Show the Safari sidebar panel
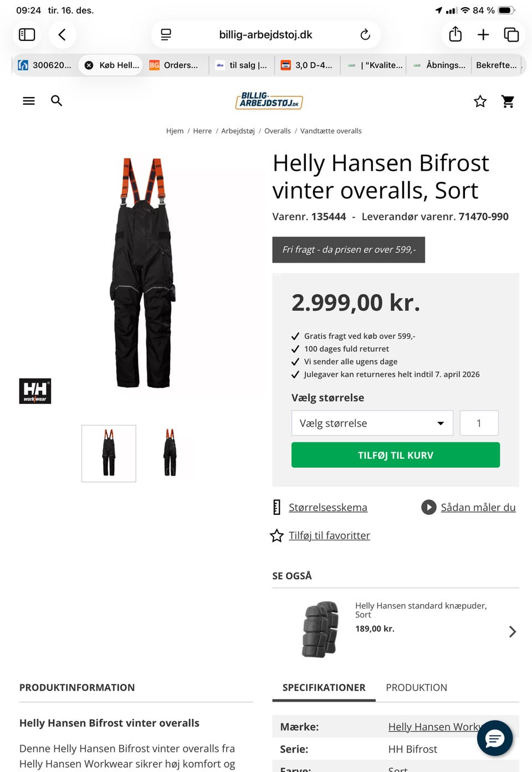This screenshot has width=532, height=772. [27, 35]
